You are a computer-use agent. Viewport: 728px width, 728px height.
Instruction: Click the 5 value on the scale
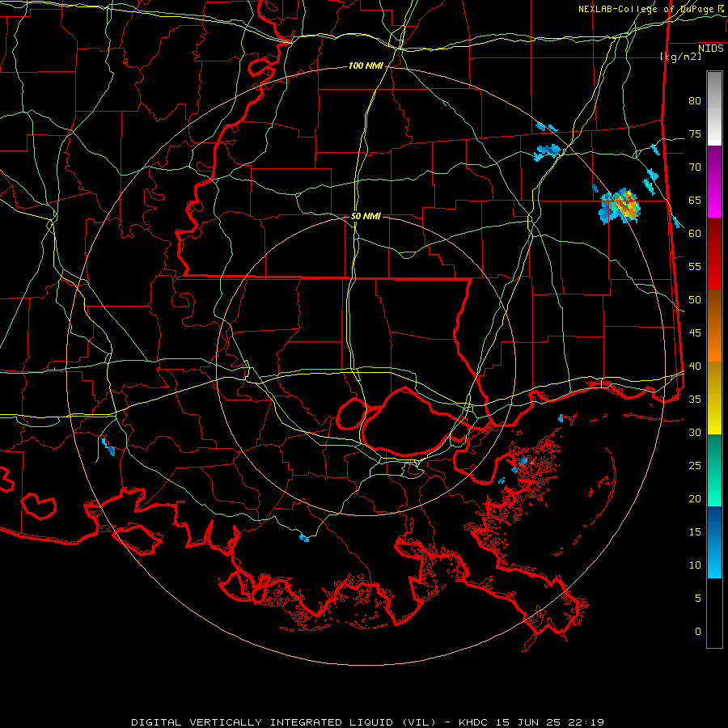point(698,599)
